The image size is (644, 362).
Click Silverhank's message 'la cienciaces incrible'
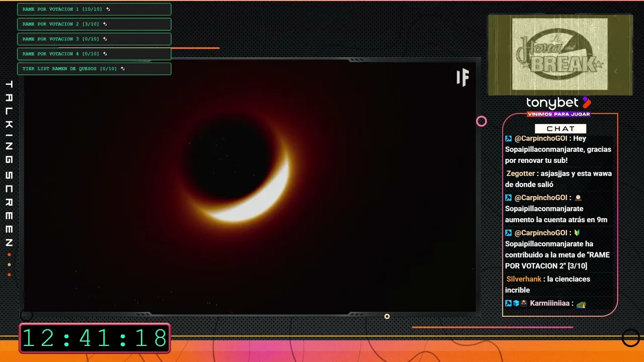click(548, 285)
